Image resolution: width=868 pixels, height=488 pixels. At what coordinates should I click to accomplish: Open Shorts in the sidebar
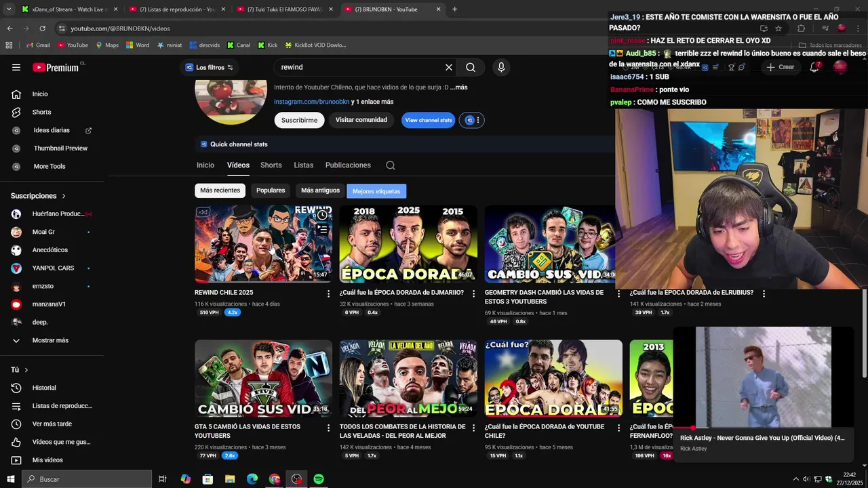coord(41,112)
